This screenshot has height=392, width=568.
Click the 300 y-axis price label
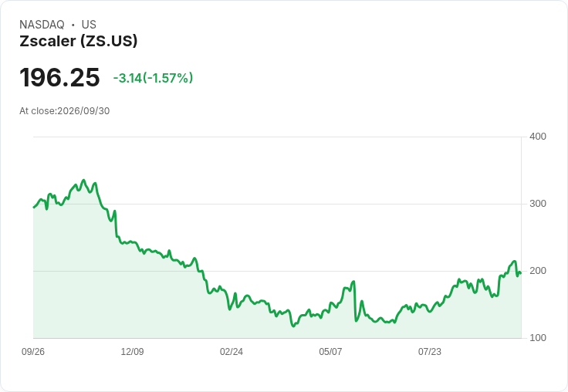tap(538, 204)
